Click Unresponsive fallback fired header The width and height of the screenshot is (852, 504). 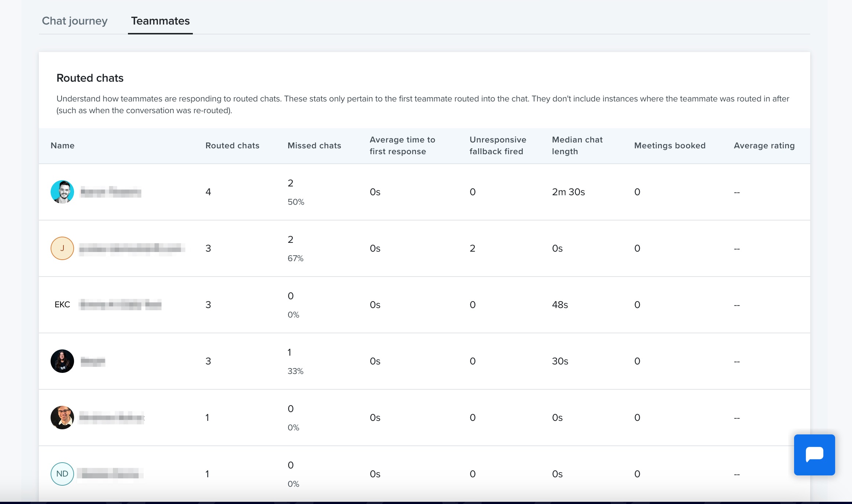(x=498, y=145)
